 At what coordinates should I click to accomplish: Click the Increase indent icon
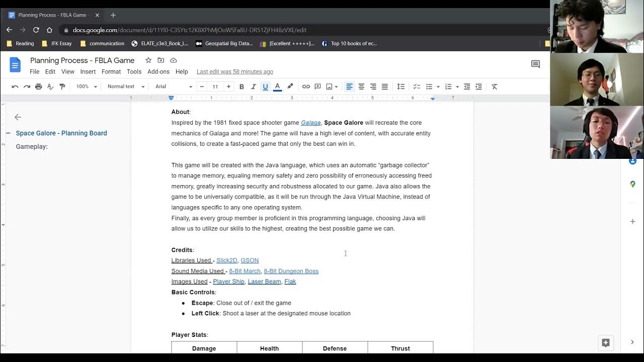478,86
